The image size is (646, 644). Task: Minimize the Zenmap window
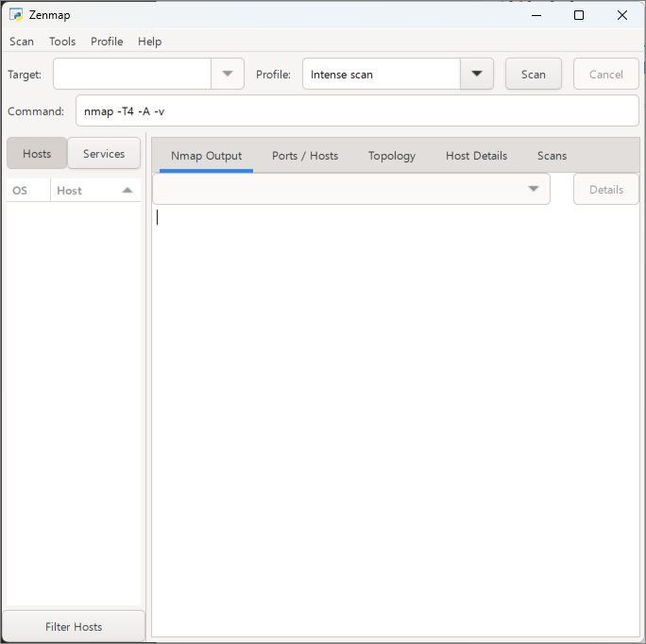click(x=536, y=15)
